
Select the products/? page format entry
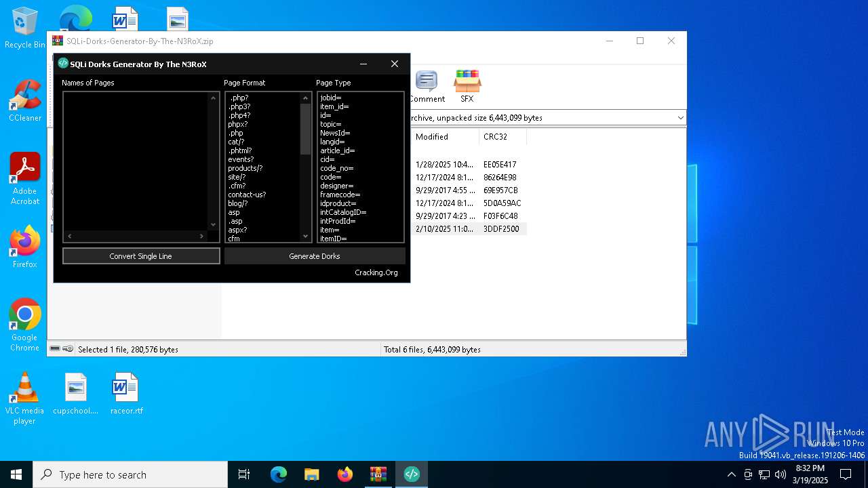pos(245,168)
